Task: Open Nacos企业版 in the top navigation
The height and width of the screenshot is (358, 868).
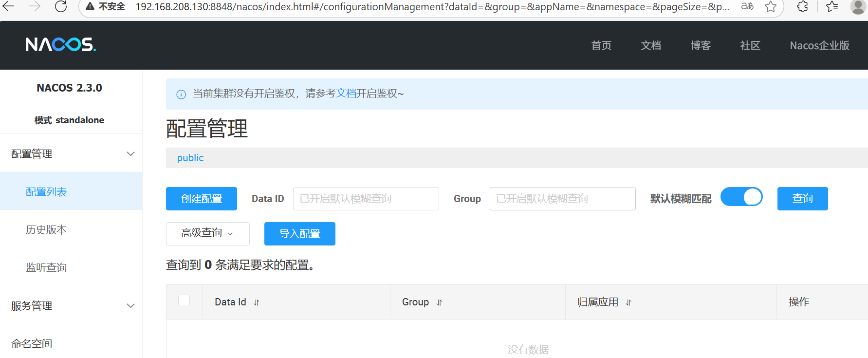Action: (820, 45)
